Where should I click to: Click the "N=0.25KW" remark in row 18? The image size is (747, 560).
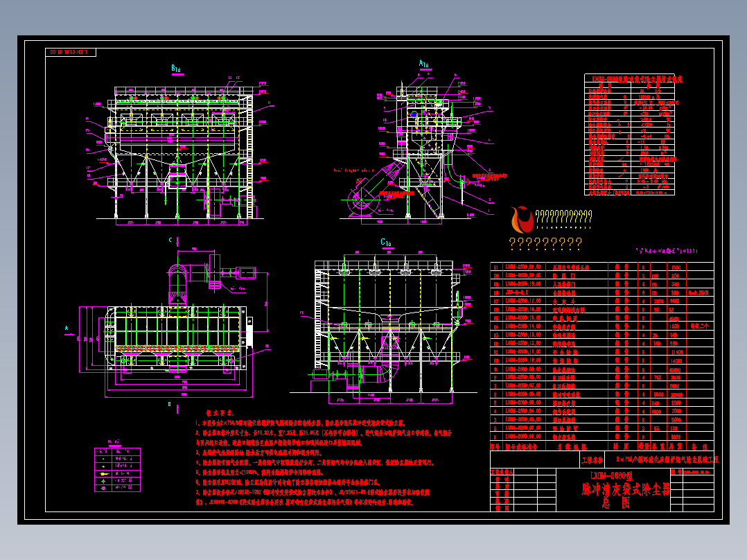698,292
